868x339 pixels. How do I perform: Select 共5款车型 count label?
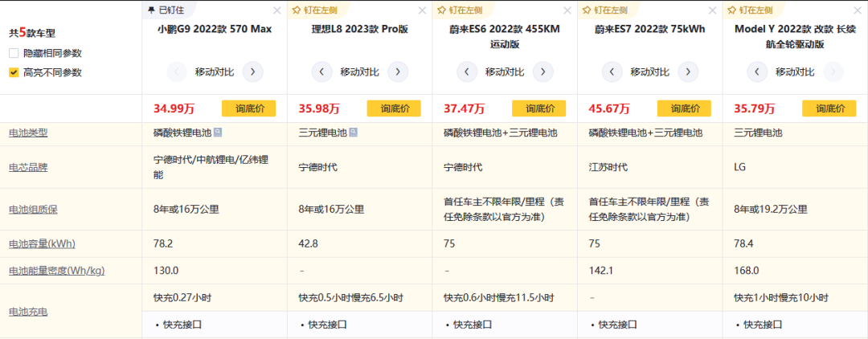click(31, 33)
